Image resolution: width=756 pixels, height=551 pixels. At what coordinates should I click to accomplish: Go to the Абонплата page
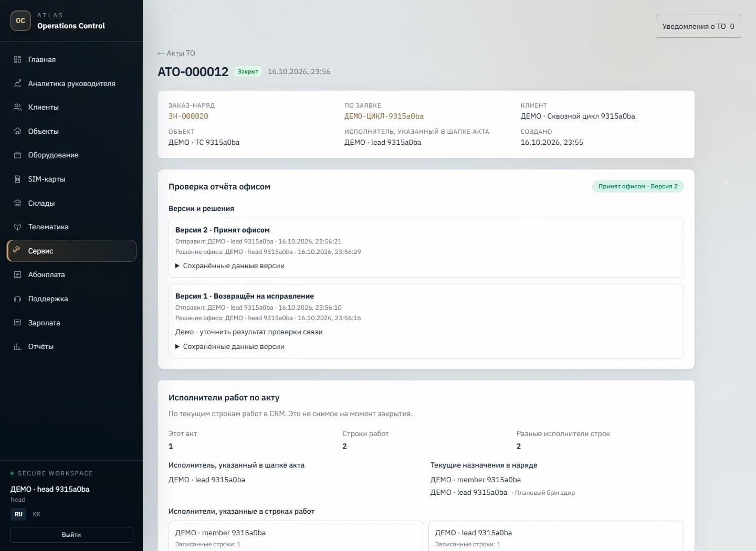tap(71, 274)
